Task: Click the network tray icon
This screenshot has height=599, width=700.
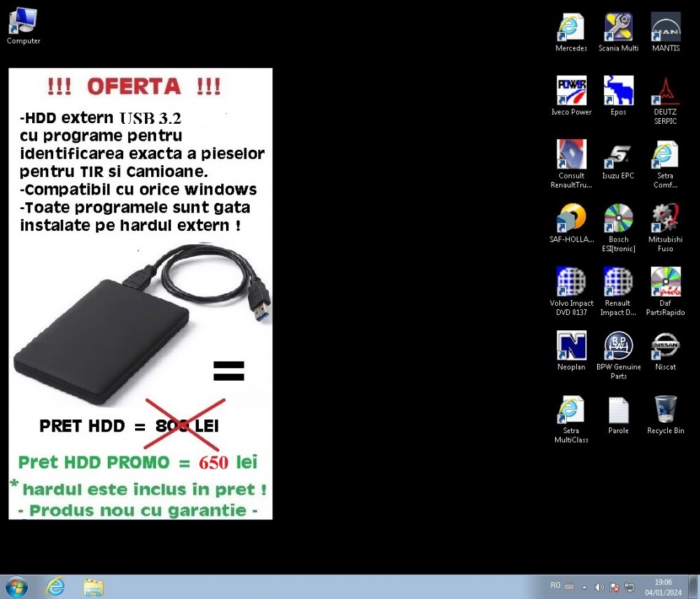Action: click(x=629, y=587)
